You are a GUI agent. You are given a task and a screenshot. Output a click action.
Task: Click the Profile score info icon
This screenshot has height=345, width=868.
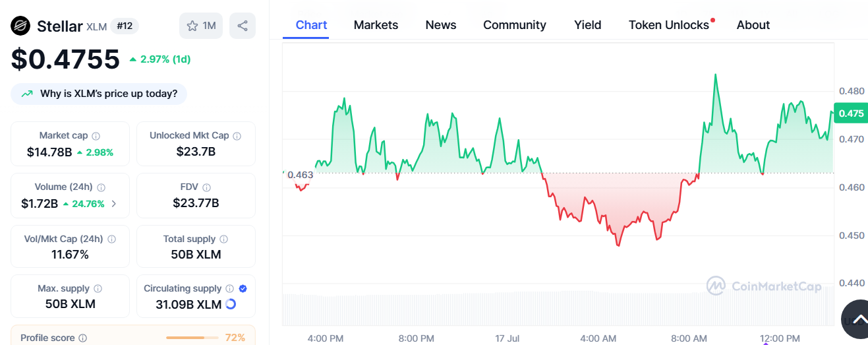click(83, 338)
